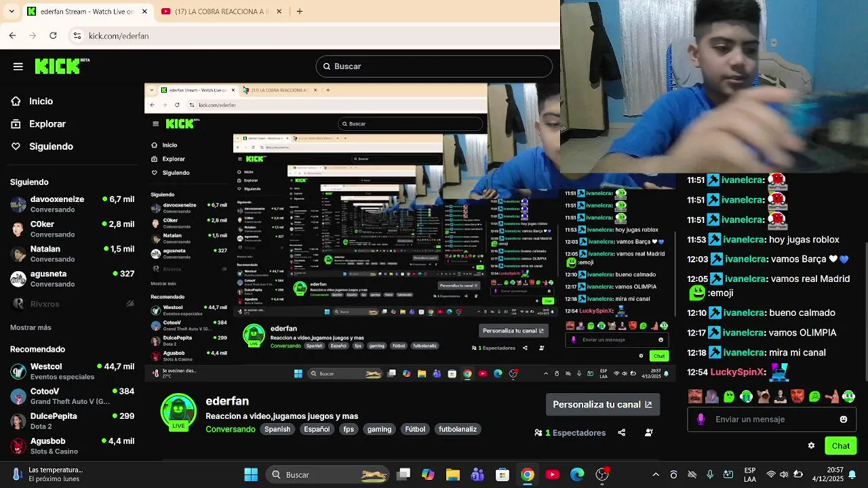Click the Windows taskbar Buscar search box

[x=328, y=474]
